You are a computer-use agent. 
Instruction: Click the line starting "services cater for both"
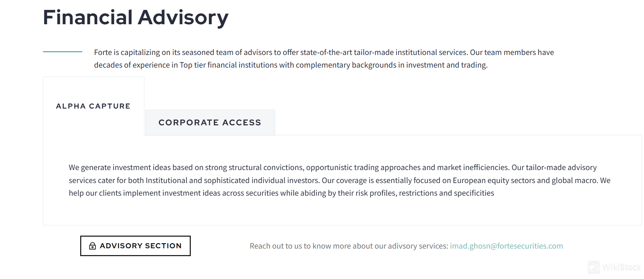[x=339, y=180]
